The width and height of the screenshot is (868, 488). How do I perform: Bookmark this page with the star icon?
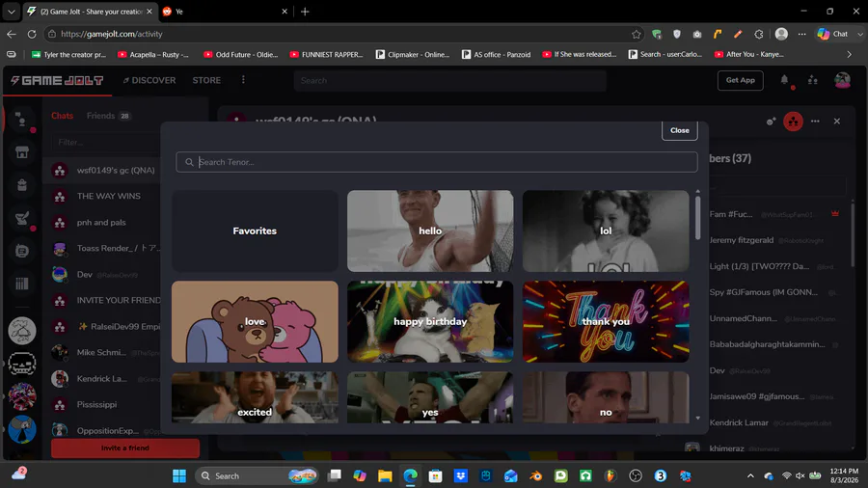point(637,34)
